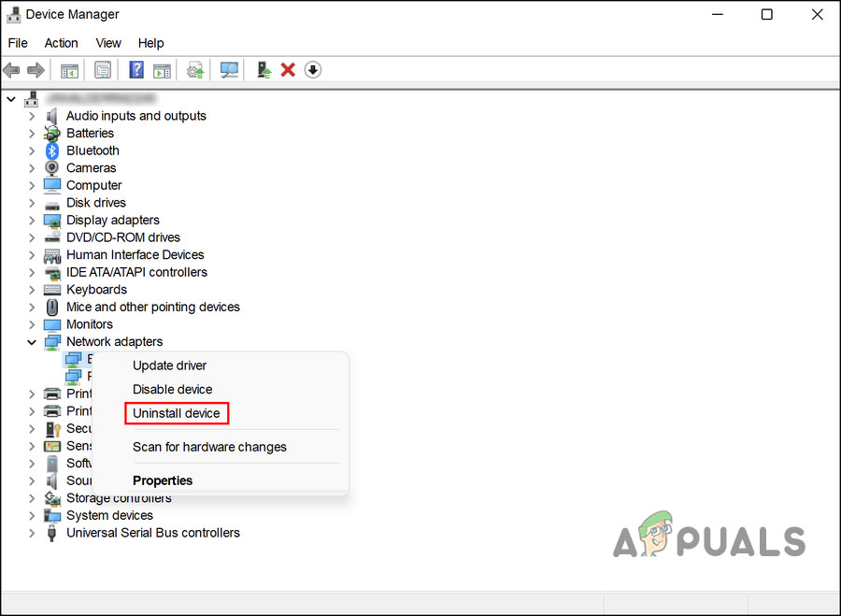The height and width of the screenshot is (616, 841).
Task: Choose Scan for hardware changes entry
Action: [209, 447]
